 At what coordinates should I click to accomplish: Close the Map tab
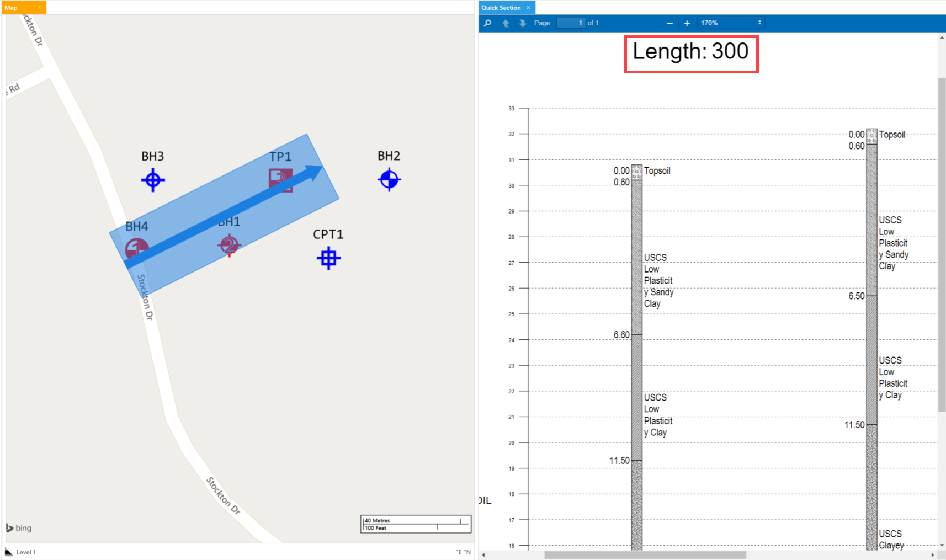pyautogui.click(x=39, y=8)
